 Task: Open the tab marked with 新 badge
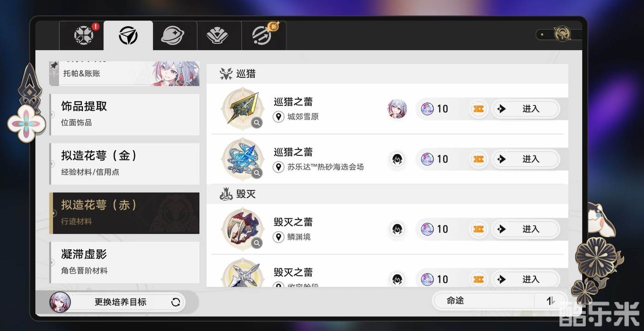click(262, 35)
